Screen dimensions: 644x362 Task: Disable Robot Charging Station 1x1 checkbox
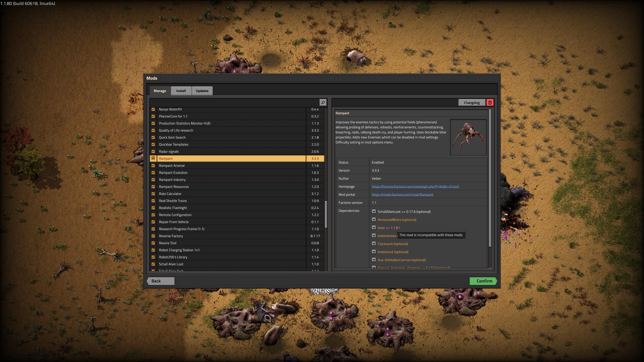153,250
